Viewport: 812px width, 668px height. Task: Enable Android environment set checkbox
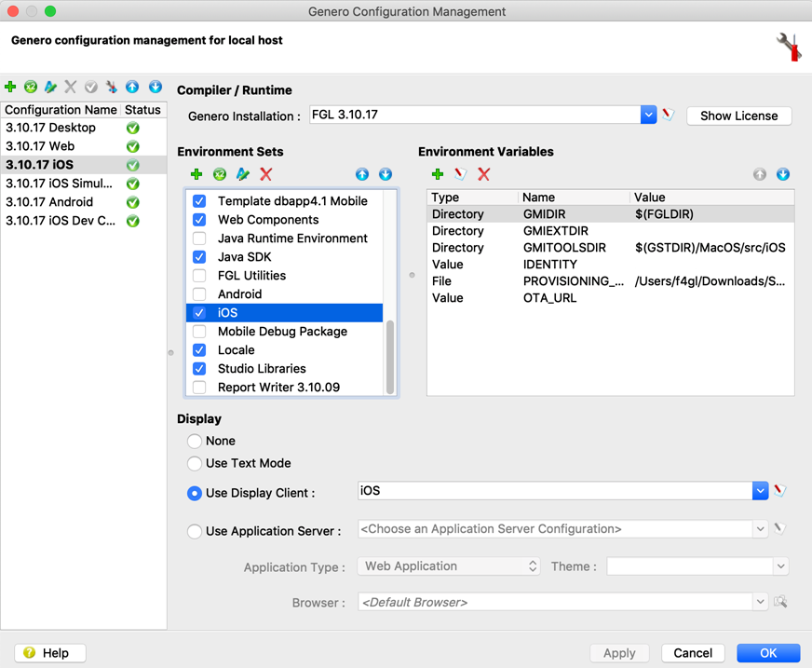[199, 294]
